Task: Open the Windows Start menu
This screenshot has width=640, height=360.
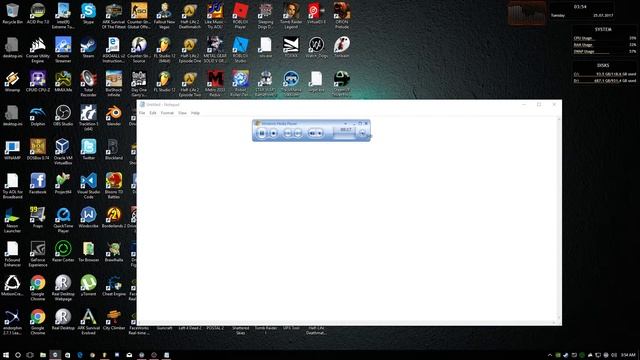Action: (x=6, y=355)
